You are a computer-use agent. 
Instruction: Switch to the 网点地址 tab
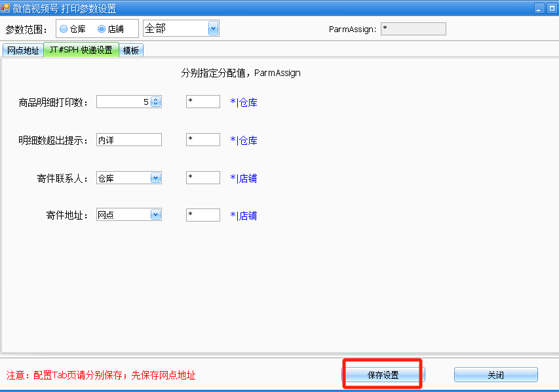(23, 50)
